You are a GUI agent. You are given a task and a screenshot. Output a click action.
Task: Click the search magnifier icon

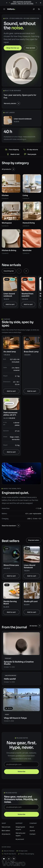click(34, 9)
